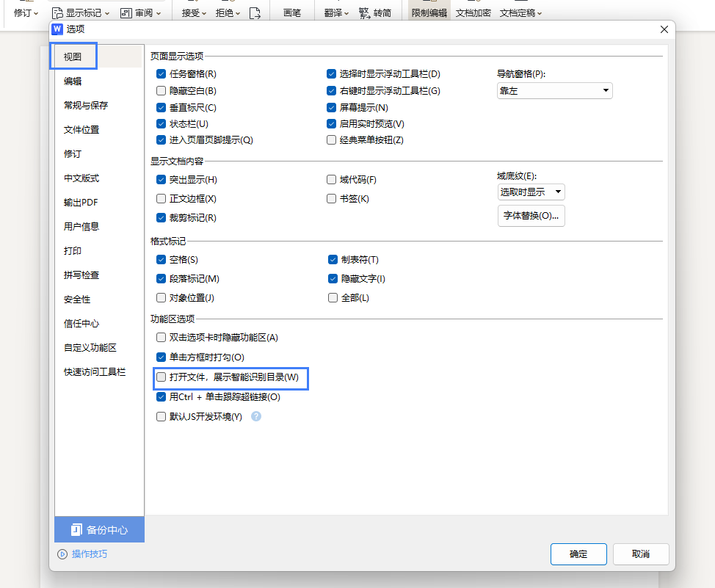Click the 字体替换(O)... button
The image size is (715, 588).
point(531,216)
